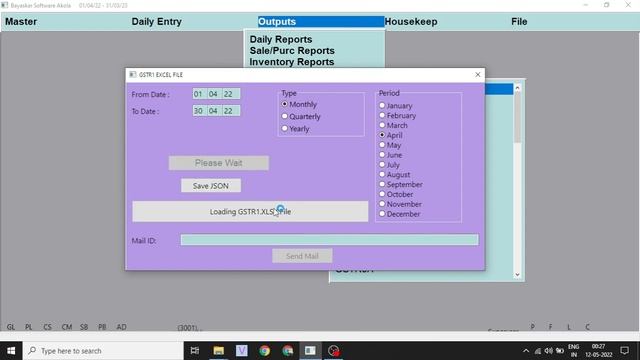Click the list scrollbar up arrow

point(518,88)
